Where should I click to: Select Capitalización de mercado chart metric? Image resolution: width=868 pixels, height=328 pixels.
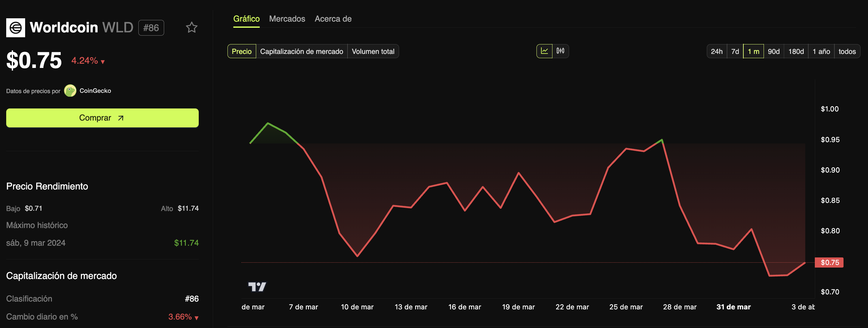coord(302,51)
